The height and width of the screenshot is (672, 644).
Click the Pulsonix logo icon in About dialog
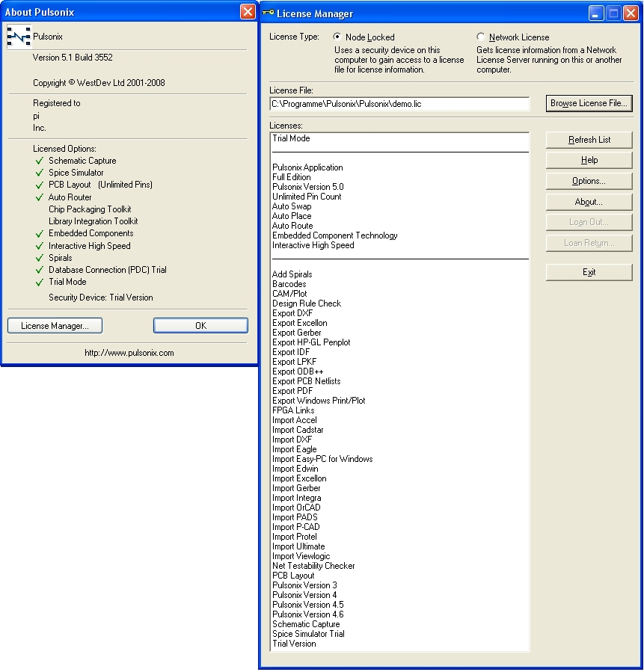coord(19,37)
